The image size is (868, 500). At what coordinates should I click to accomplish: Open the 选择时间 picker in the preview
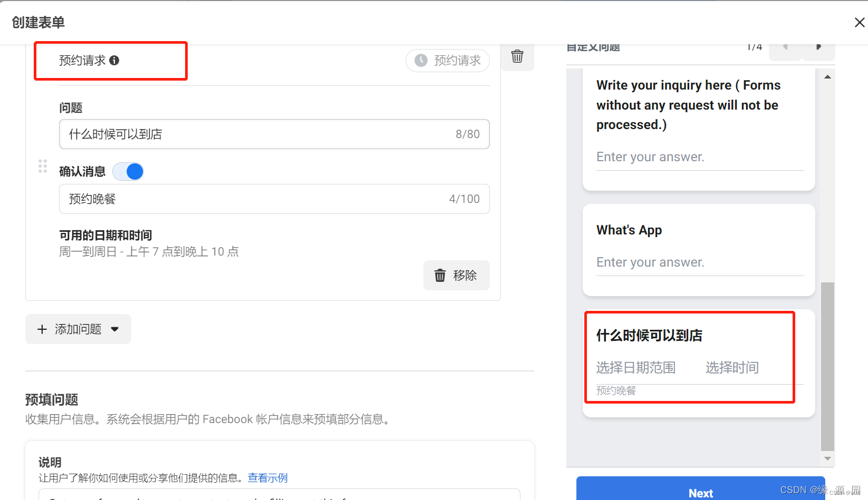pos(732,367)
